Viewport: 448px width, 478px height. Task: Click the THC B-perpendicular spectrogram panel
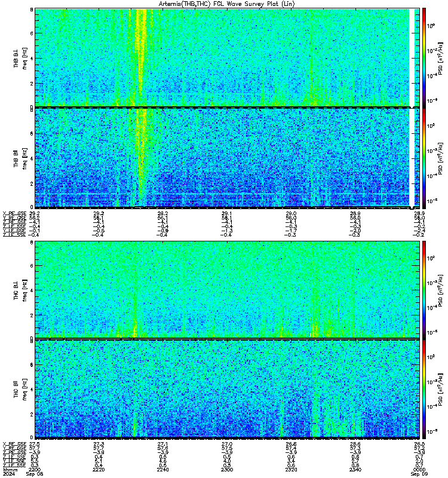[x=227, y=289]
